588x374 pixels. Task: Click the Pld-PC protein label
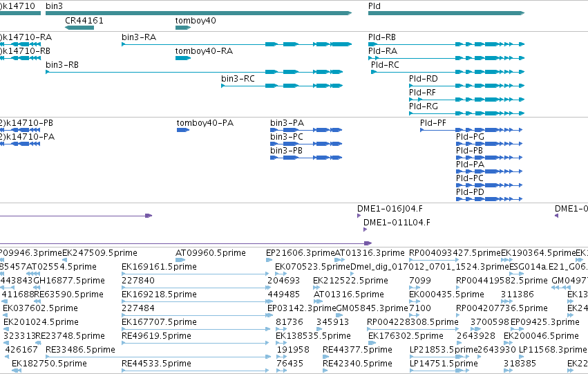[469, 178]
